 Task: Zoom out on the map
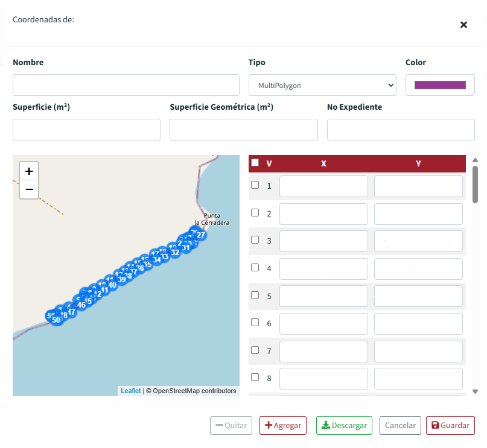coord(29,189)
